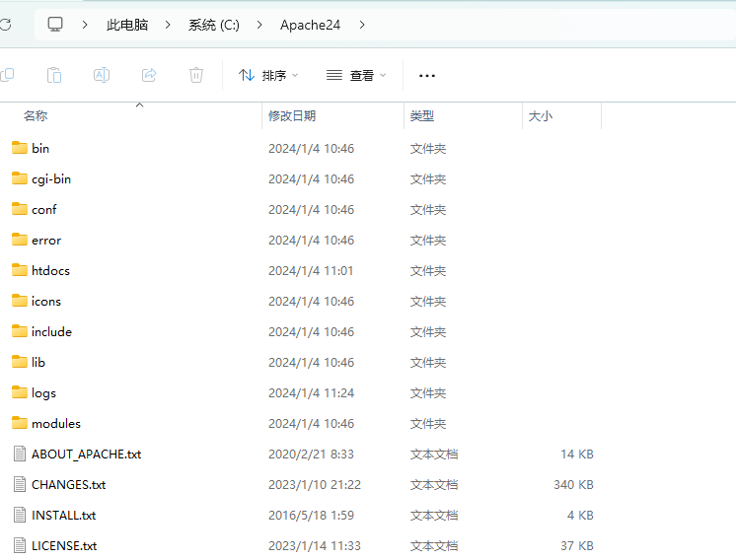Select the htdocs folder name

pyautogui.click(x=50, y=270)
